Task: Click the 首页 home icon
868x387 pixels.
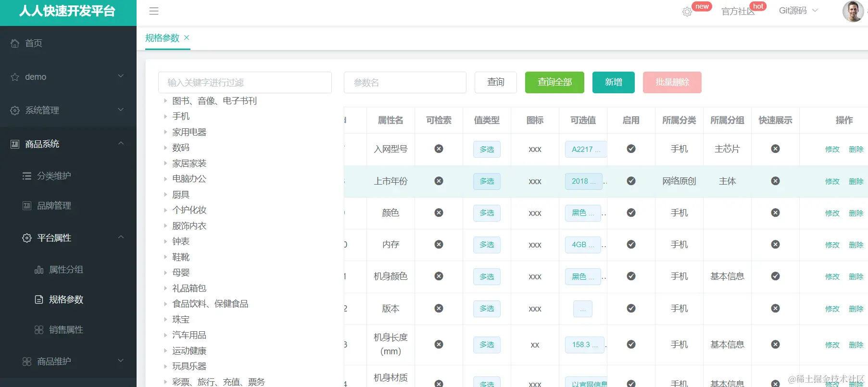Action: click(15, 43)
